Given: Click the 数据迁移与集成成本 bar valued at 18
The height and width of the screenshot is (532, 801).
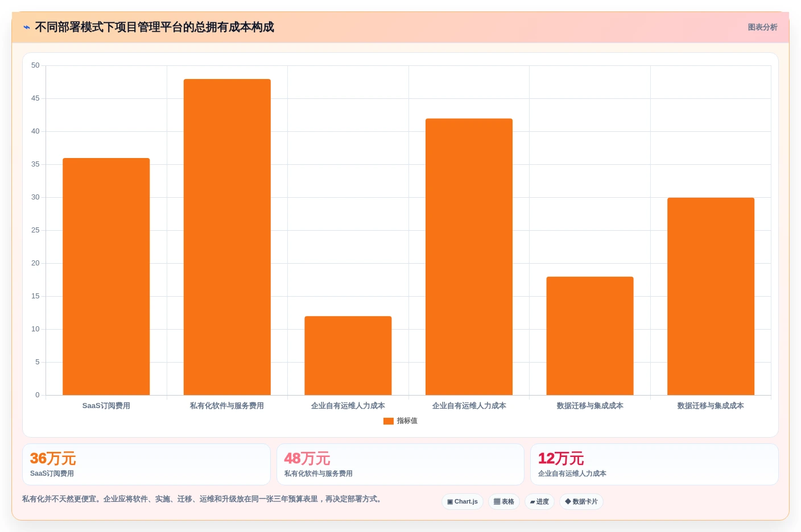Looking at the screenshot, I should point(590,336).
